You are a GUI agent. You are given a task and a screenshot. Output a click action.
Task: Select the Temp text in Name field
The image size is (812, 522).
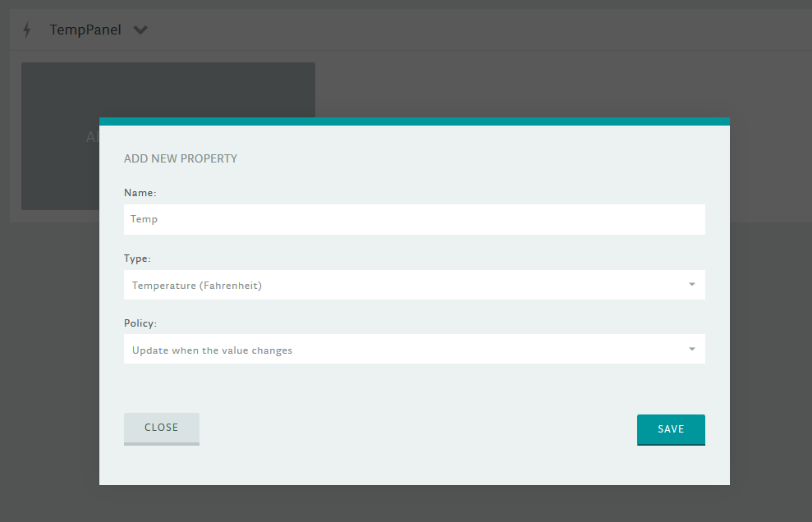coord(145,219)
